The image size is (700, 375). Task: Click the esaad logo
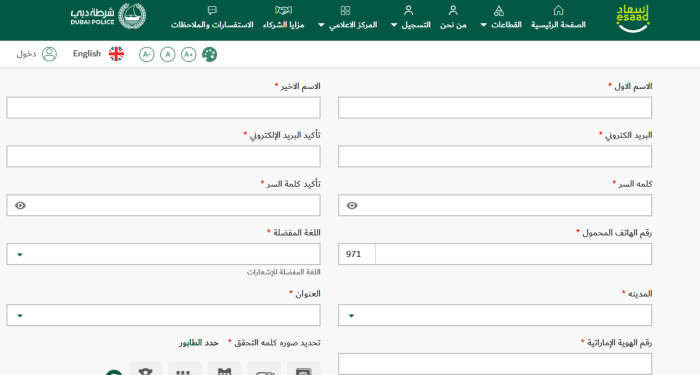633,19
